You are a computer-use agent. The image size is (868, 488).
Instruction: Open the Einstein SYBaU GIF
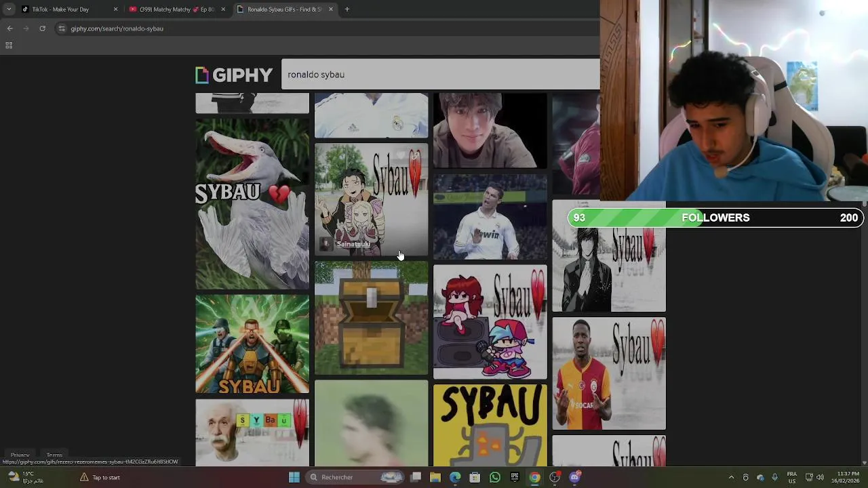point(252,432)
